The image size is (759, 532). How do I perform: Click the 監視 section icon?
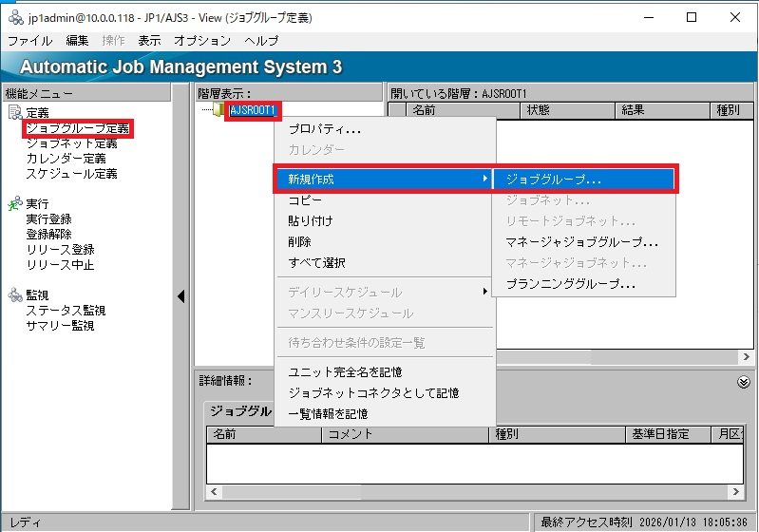click(x=15, y=294)
